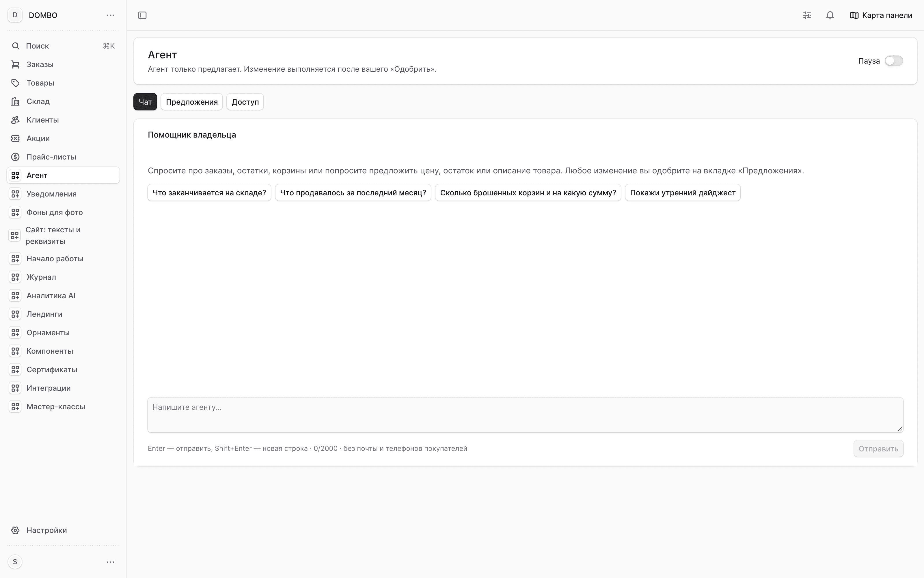Click the Журнал sidebar icon

(15, 277)
